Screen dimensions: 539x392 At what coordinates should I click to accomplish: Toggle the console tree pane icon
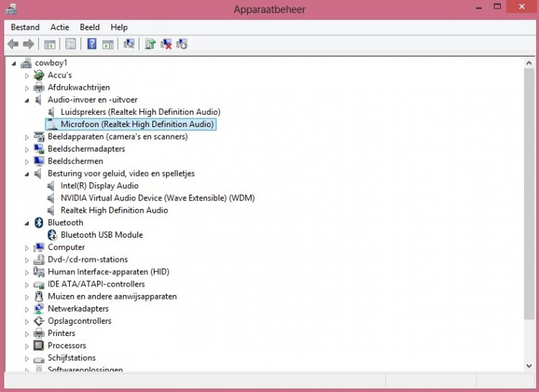[x=50, y=45]
